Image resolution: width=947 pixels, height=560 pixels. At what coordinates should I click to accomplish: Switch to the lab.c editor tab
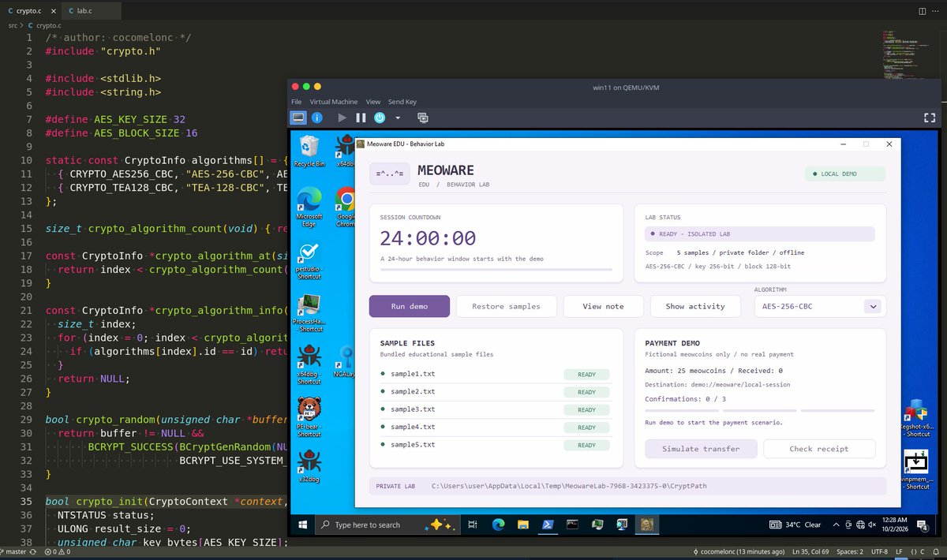click(x=92, y=12)
